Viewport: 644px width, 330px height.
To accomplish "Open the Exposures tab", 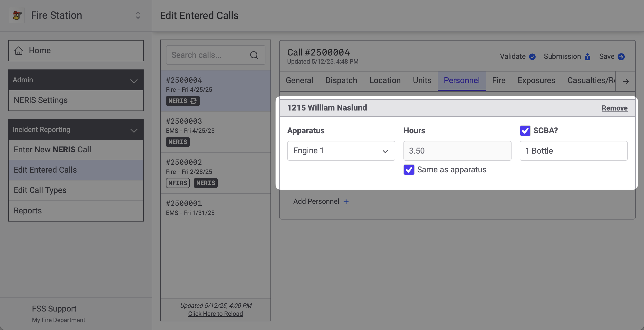I will pyautogui.click(x=536, y=80).
